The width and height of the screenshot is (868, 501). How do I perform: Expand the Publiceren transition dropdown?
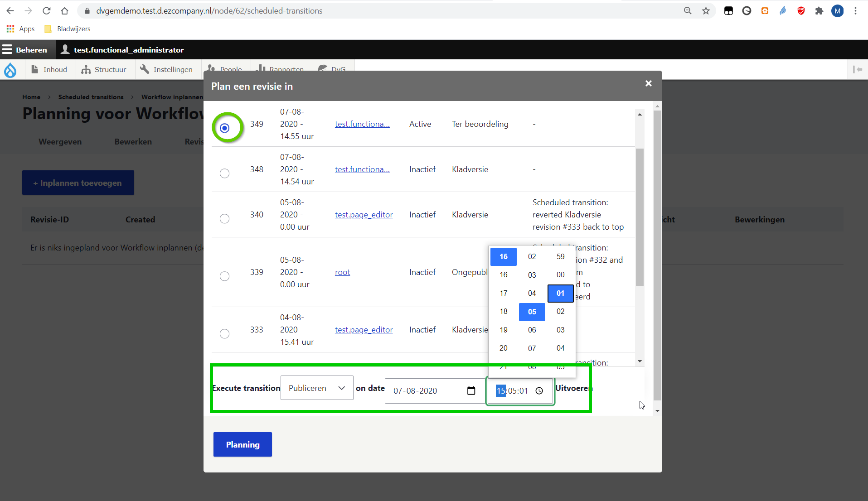317,388
